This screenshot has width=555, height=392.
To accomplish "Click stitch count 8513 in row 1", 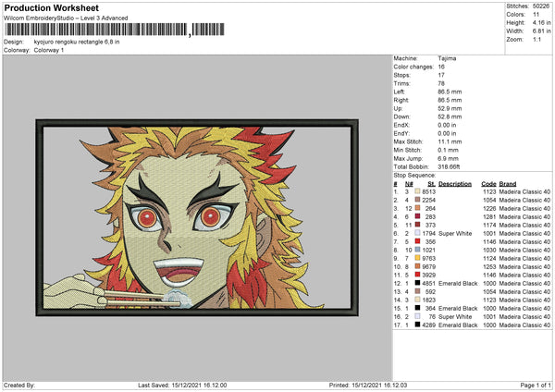I will [x=429, y=191].
